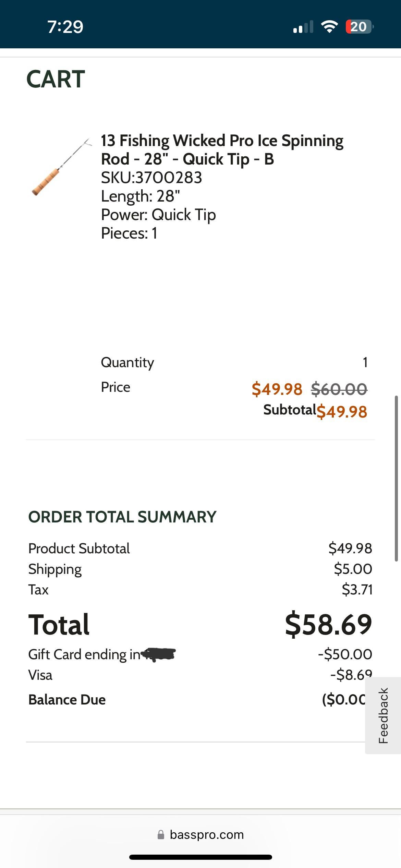Tap the SKU:3700283 text
This screenshot has height=868, width=401.
[151, 177]
